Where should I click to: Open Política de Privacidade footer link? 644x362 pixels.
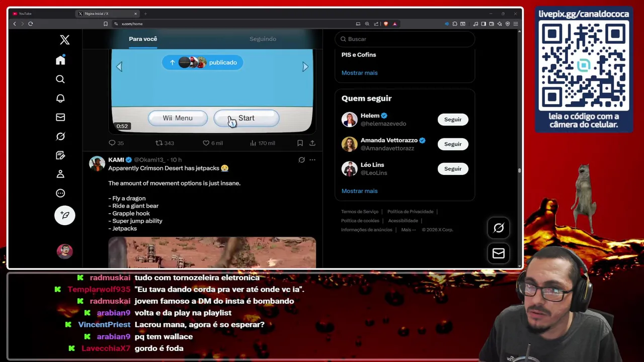coord(410,212)
